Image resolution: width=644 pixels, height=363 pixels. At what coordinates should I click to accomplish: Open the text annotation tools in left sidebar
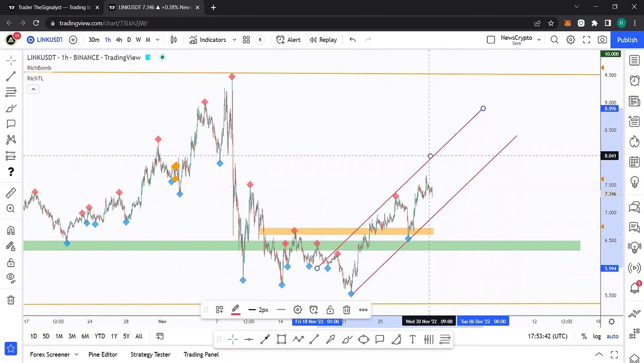tap(11, 124)
